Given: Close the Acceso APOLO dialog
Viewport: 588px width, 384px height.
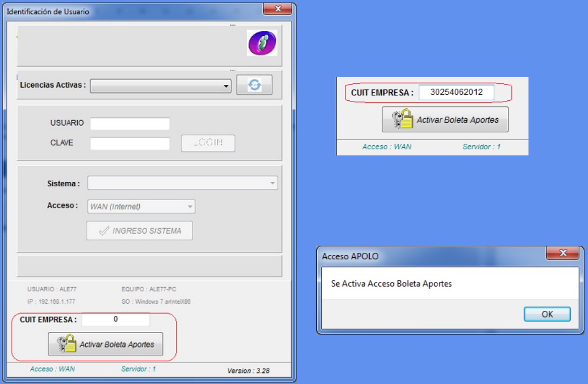Looking at the screenshot, I should tap(563, 253).
